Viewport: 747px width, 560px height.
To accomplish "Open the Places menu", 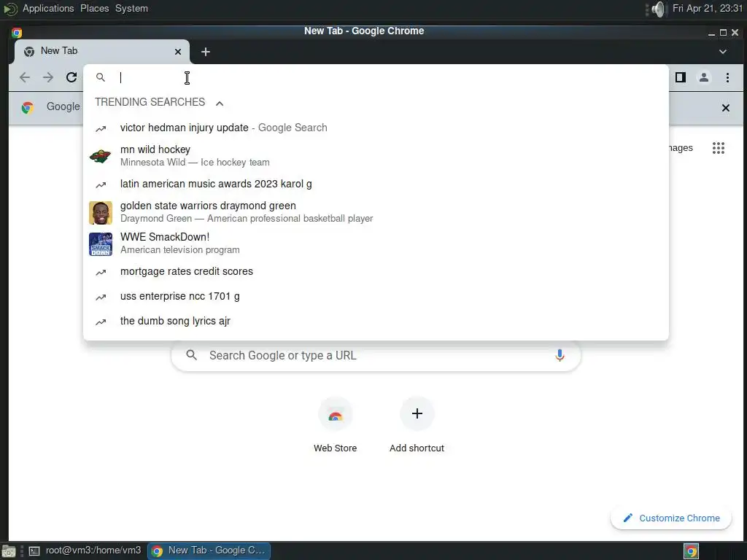I will tap(94, 9).
